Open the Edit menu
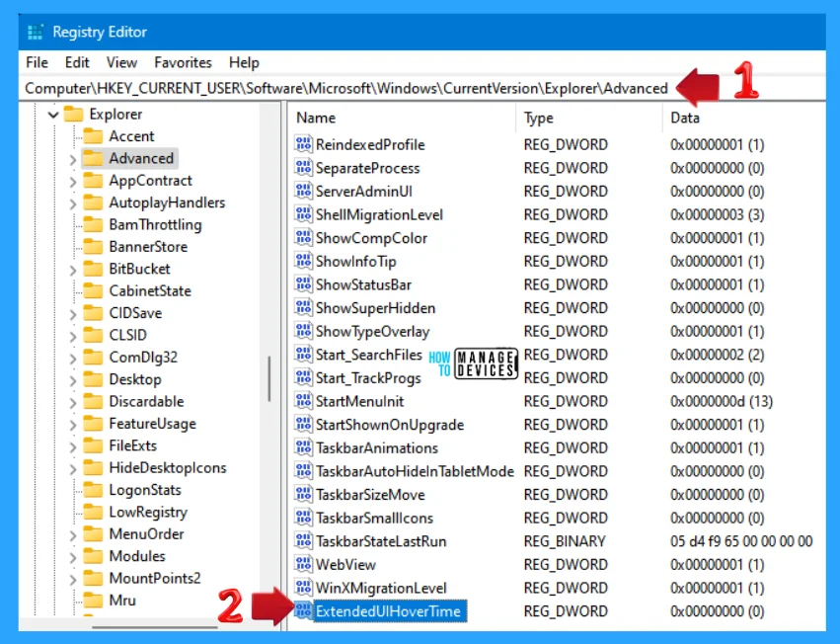This screenshot has width=840, height=644. tap(77, 63)
